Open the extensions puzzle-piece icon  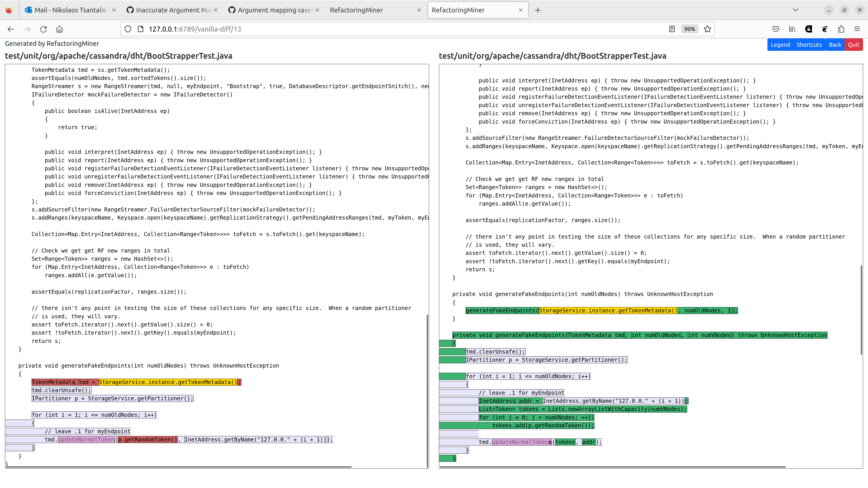coord(841,29)
